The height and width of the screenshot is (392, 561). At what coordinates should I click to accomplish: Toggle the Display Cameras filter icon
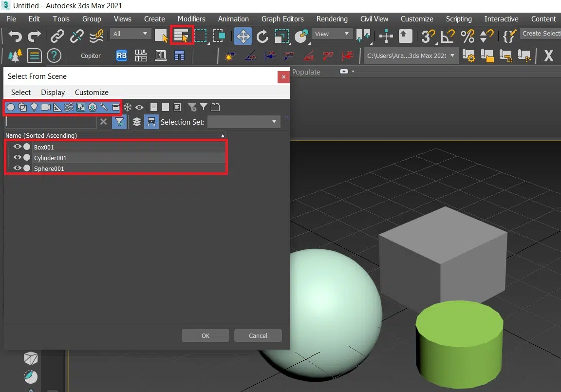(46, 107)
